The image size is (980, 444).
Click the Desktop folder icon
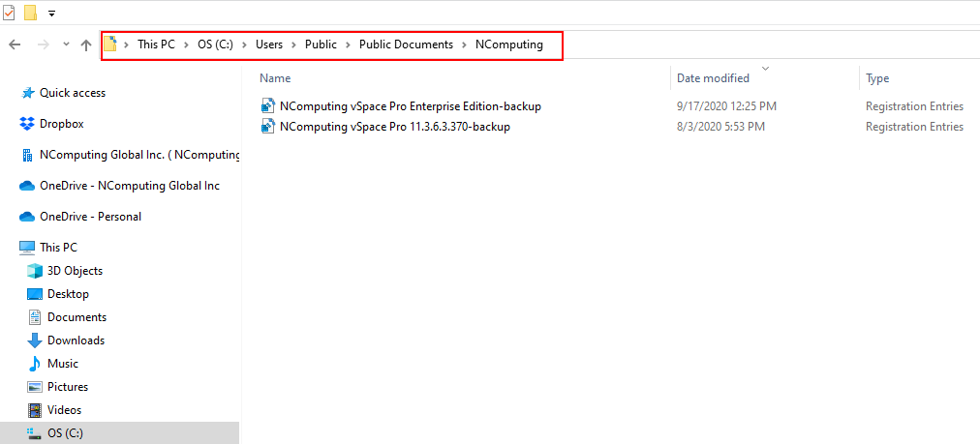34,294
